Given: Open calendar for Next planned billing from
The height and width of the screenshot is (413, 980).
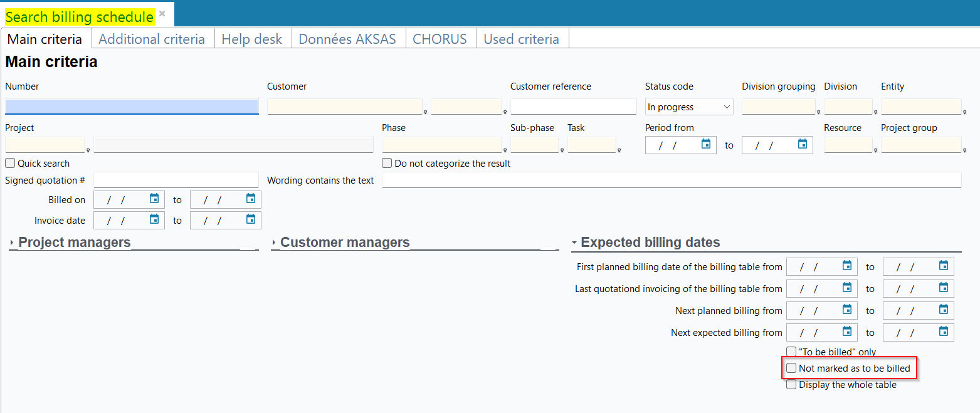Looking at the screenshot, I should [847, 310].
